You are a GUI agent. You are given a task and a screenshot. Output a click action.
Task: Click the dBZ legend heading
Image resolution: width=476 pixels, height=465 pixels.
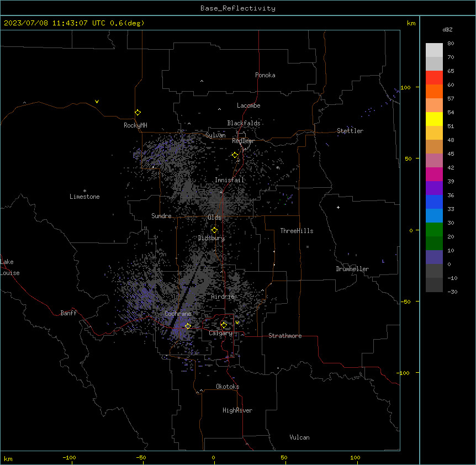(x=447, y=29)
